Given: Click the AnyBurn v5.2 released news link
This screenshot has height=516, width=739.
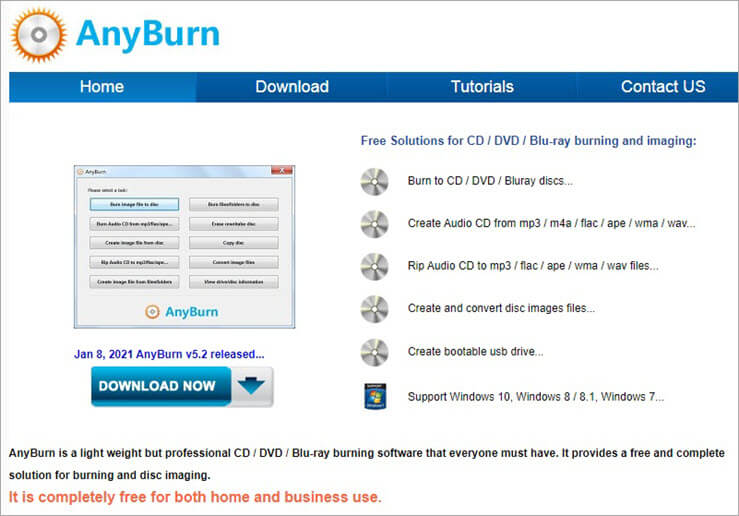Looking at the screenshot, I should [x=169, y=354].
